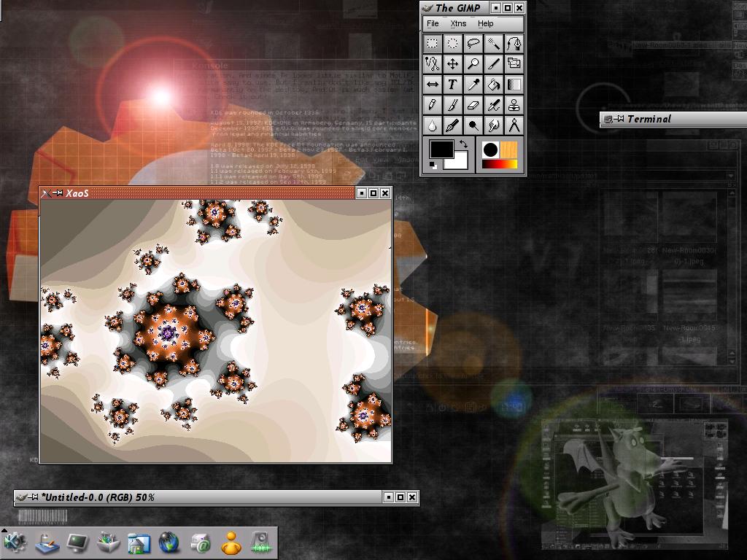This screenshot has width=747, height=560.
Task: Maximize the XaoS window
Action: [x=373, y=192]
